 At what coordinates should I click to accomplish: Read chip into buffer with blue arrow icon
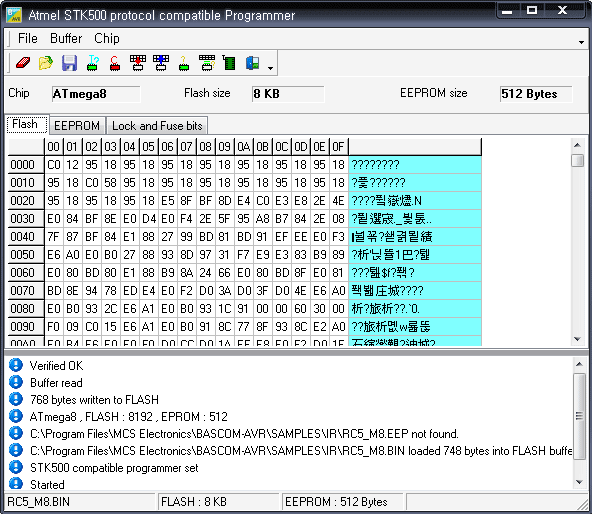pyautogui.click(x=161, y=63)
